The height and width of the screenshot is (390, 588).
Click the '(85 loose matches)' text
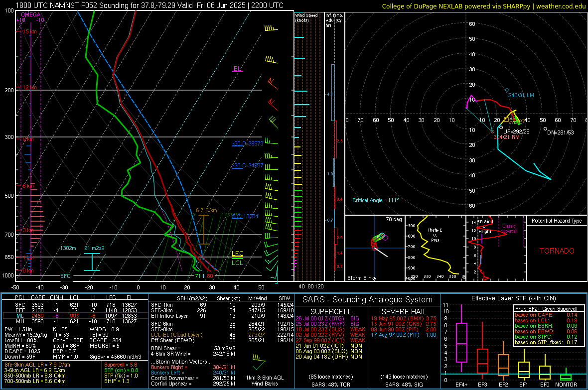coord(331,377)
